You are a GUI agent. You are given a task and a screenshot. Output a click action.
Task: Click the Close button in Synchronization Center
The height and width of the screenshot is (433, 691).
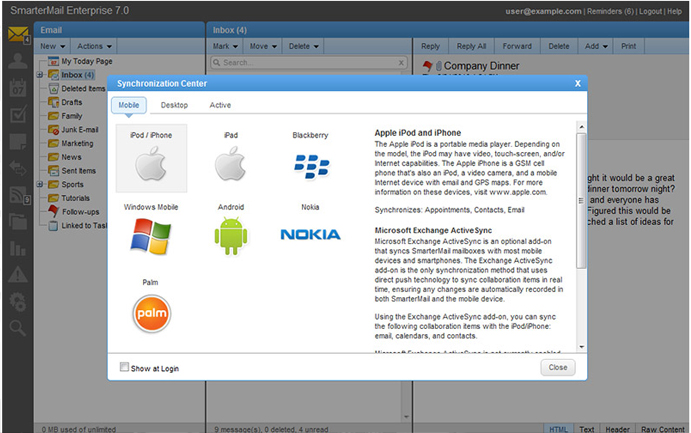[x=558, y=367]
